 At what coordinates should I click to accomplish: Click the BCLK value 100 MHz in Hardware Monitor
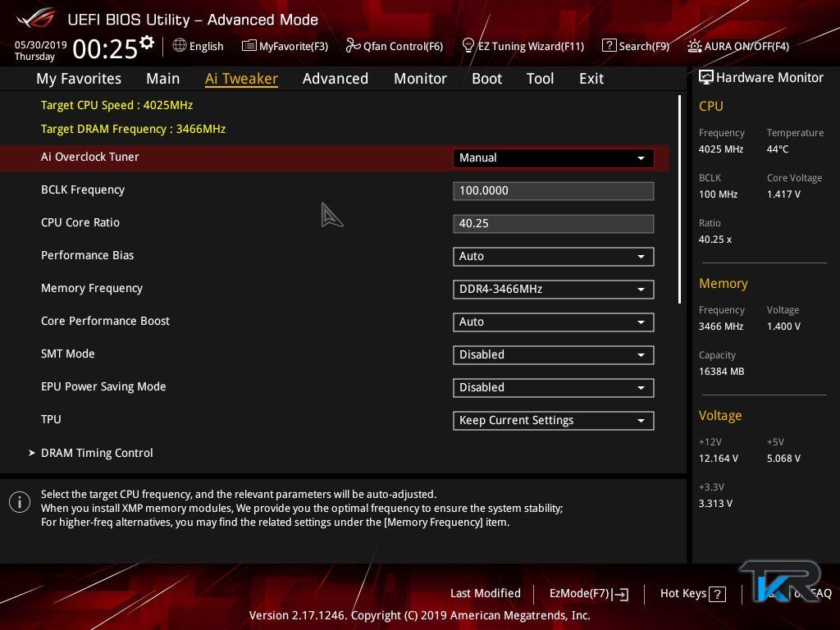[719, 194]
